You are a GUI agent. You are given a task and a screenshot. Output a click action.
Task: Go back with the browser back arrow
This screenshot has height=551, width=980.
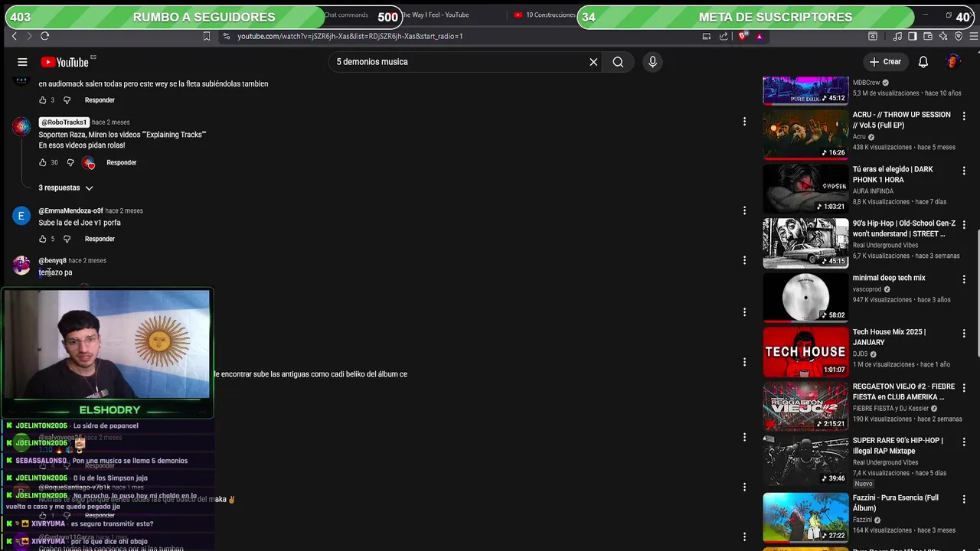tap(14, 36)
